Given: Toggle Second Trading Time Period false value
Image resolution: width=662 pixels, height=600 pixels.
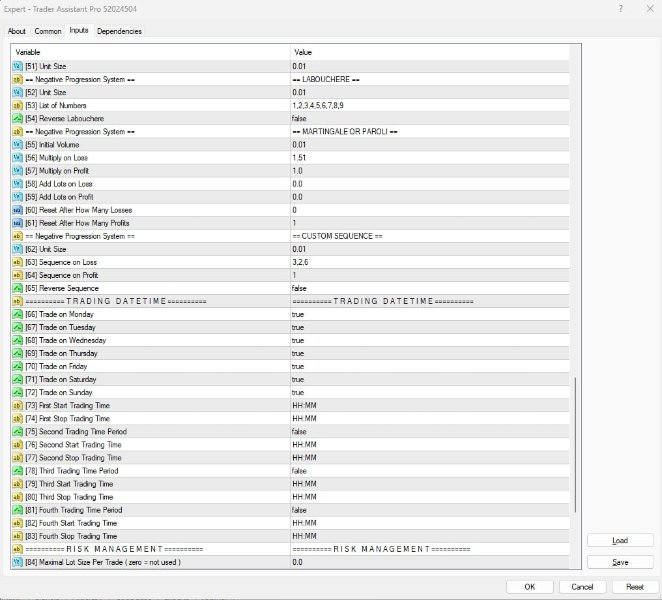Looking at the screenshot, I should coord(299,431).
